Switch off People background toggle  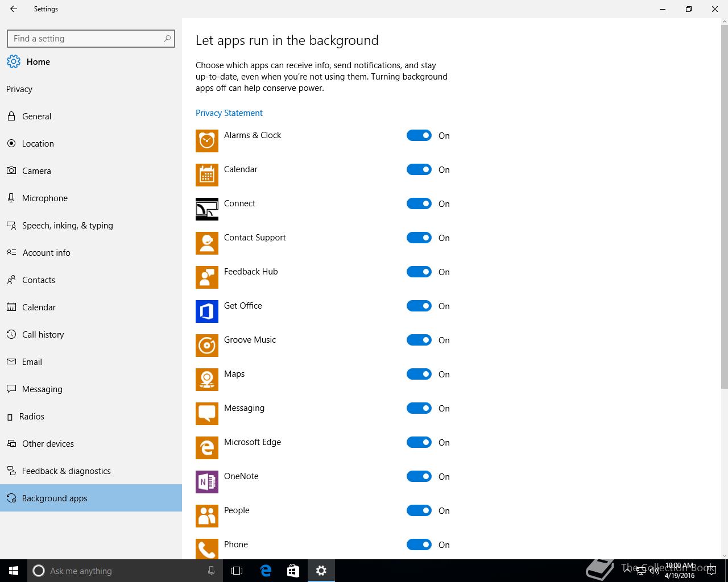[419, 510]
